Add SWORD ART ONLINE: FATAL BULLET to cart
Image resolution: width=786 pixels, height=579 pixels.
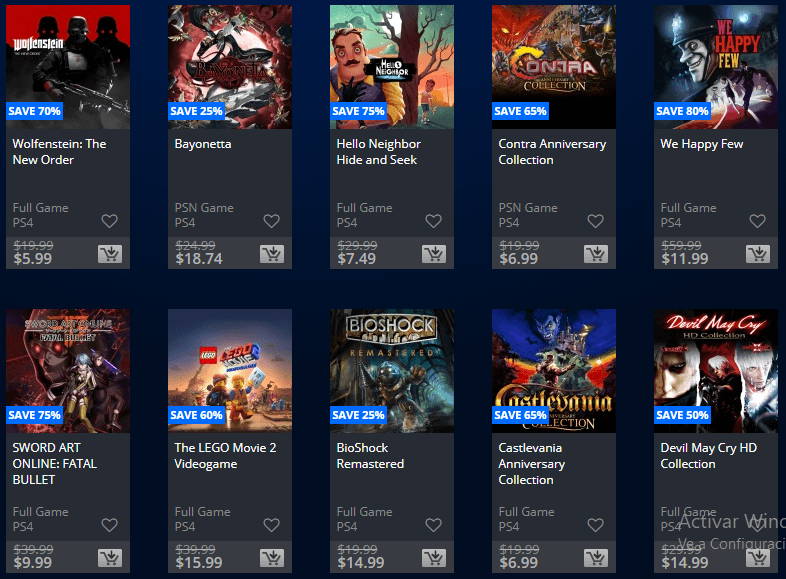(110, 558)
